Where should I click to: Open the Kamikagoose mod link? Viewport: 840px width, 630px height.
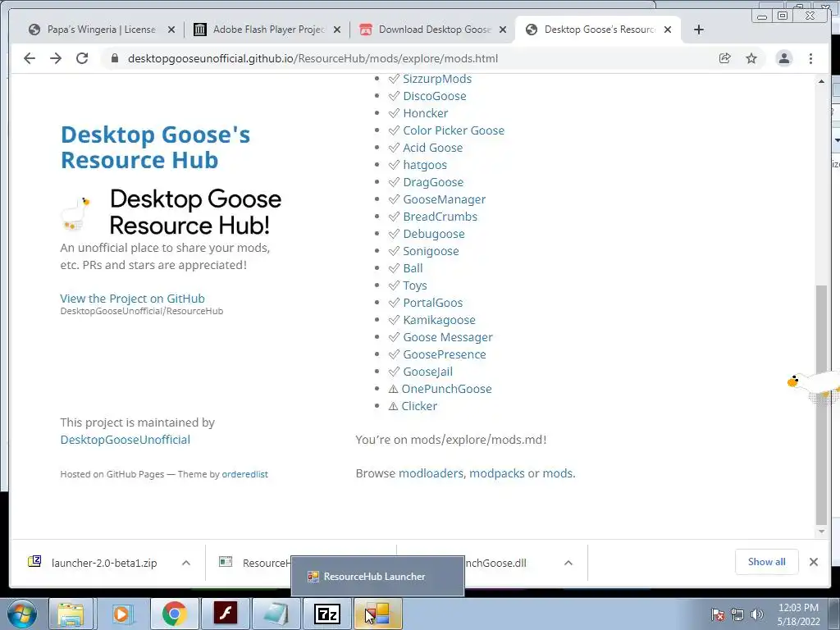tap(440, 320)
